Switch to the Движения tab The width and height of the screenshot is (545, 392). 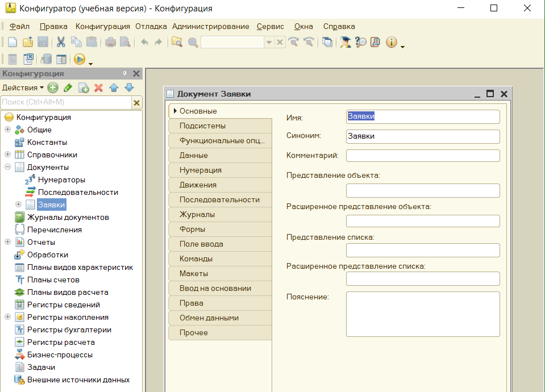(198, 185)
